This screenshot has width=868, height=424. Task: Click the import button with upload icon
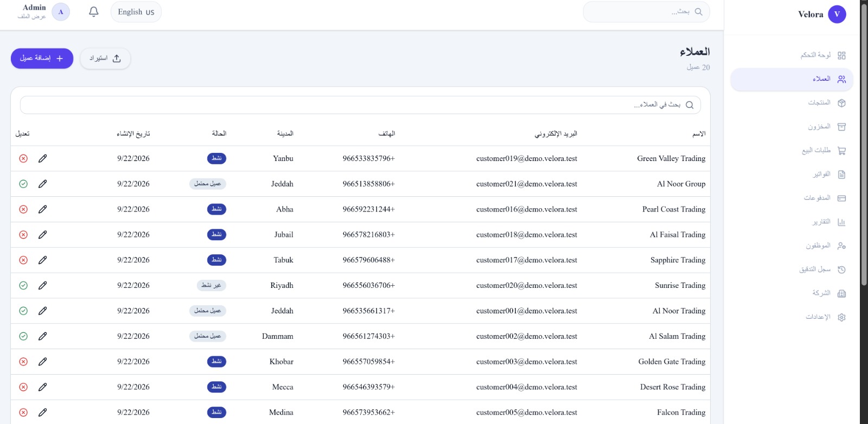(x=105, y=58)
